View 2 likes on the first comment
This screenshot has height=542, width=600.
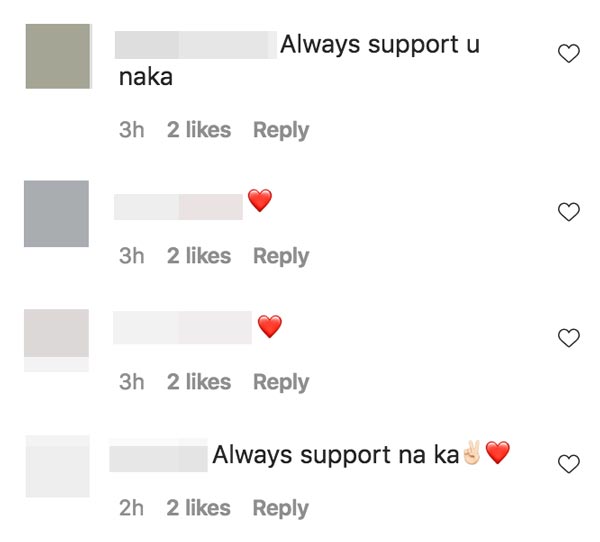tap(198, 130)
